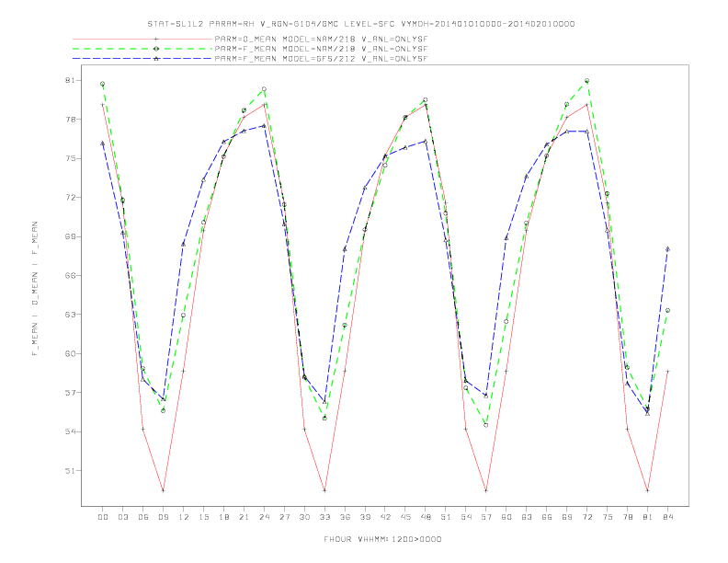Screen dimensions: 728x563
Task: Click the green dashed legend line sample
Action: coord(142,49)
